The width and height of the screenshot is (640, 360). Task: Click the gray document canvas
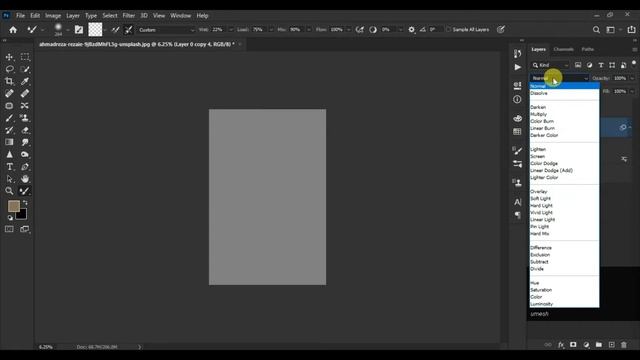click(x=267, y=197)
